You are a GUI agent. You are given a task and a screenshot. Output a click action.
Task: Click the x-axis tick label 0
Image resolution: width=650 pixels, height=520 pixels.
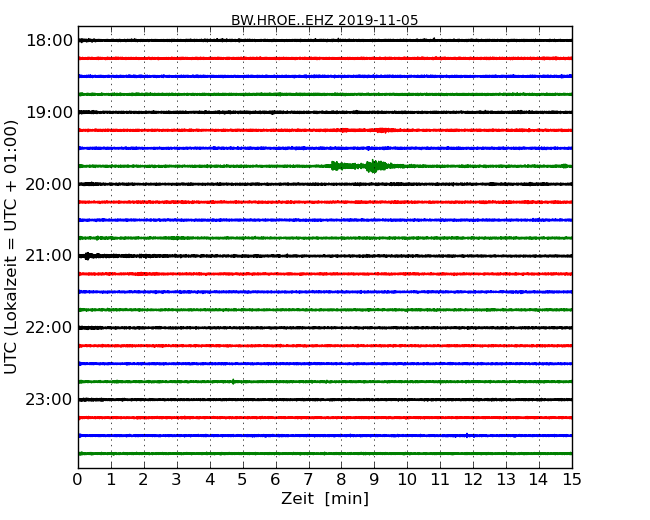[x=78, y=479]
